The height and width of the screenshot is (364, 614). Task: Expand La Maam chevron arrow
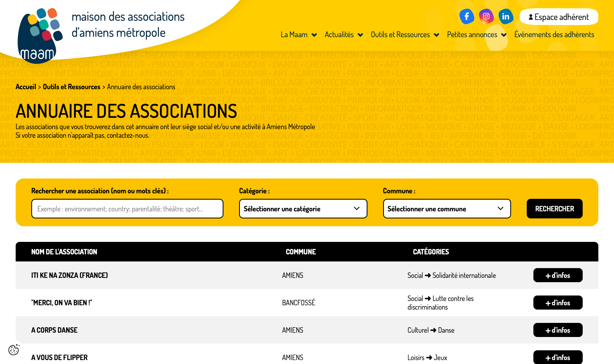314,35
